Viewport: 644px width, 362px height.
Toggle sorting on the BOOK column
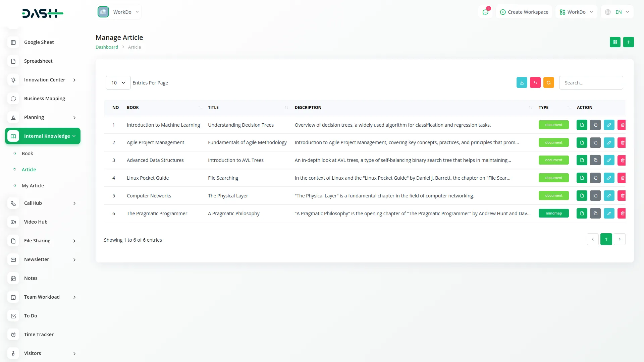(200, 107)
